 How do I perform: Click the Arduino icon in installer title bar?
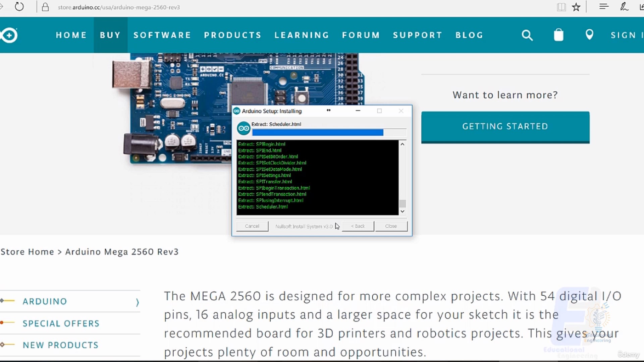236,111
